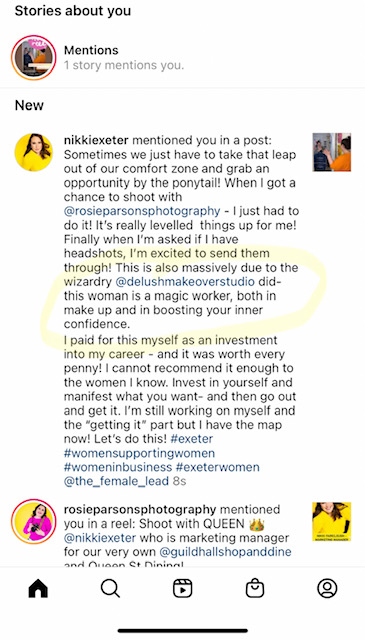The width and height of the screenshot is (365, 640).
Task: Tap the @nikkiexeter mention in reel notification
Action: (x=100, y=538)
